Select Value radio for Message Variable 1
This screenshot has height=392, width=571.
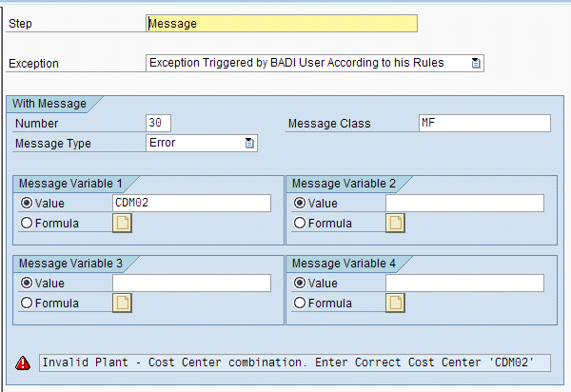click(x=27, y=203)
